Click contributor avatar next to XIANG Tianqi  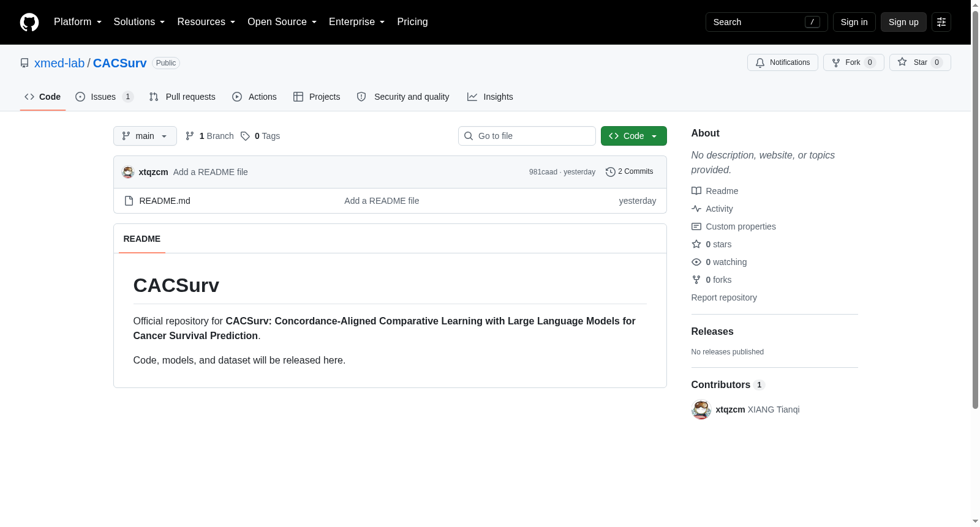tap(701, 409)
